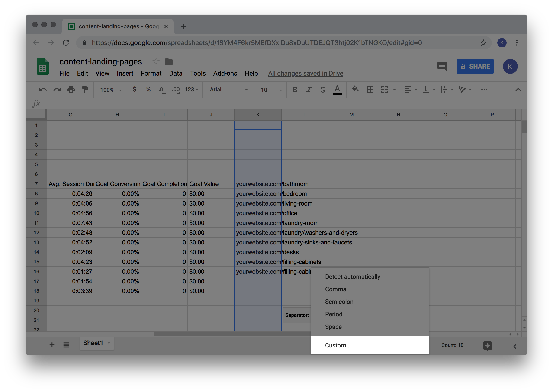This screenshot has height=392, width=553.
Task: Reload the page in browser
Action: pos(66,43)
